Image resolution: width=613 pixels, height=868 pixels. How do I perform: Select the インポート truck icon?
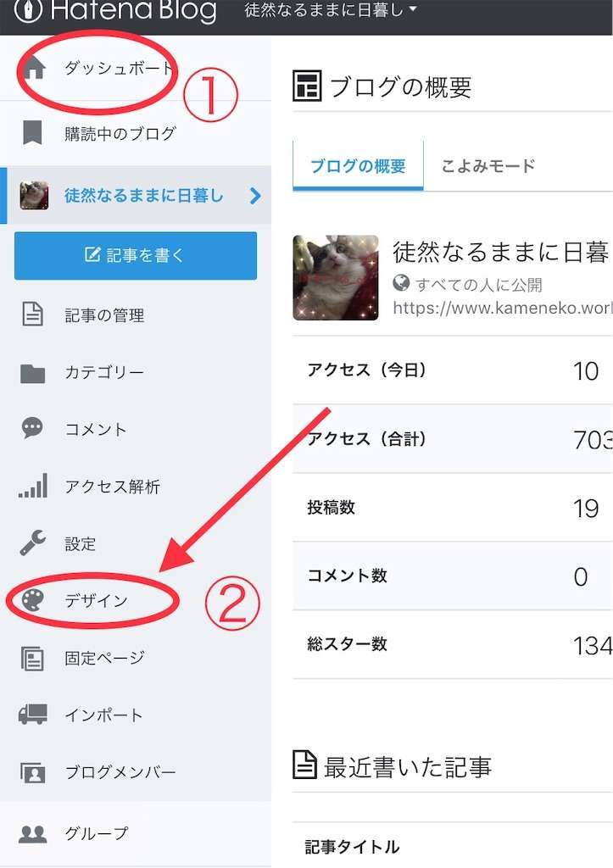(32, 715)
